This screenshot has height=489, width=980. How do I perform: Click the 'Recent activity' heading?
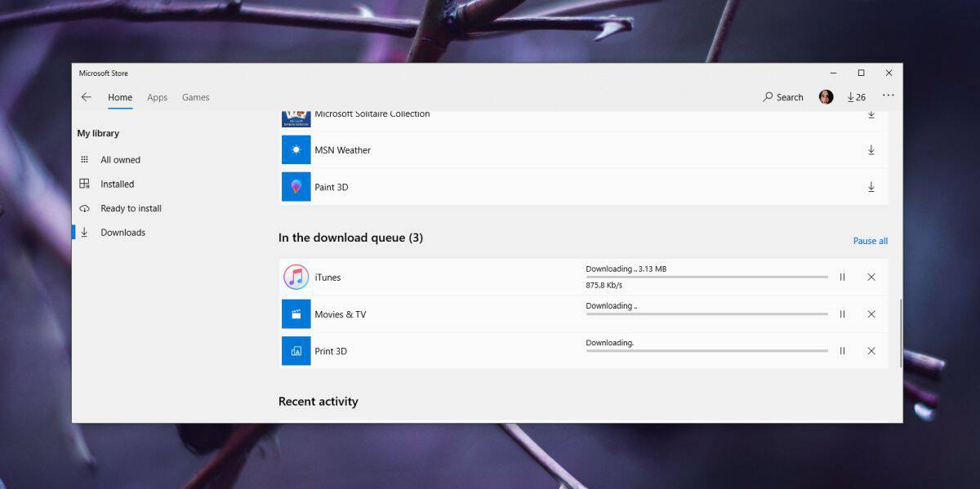click(x=318, y=402)
